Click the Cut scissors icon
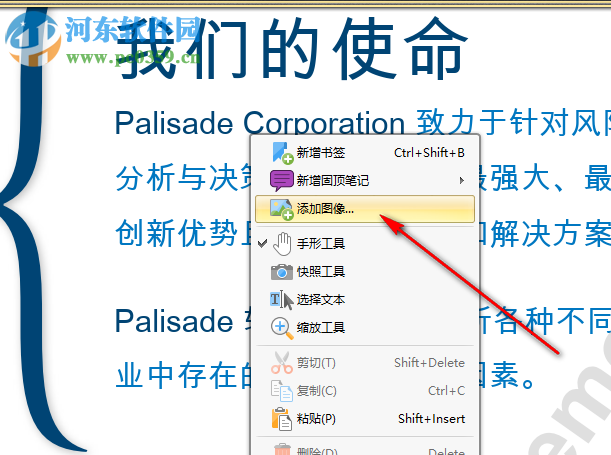611x455 pixels. point(281,363)
